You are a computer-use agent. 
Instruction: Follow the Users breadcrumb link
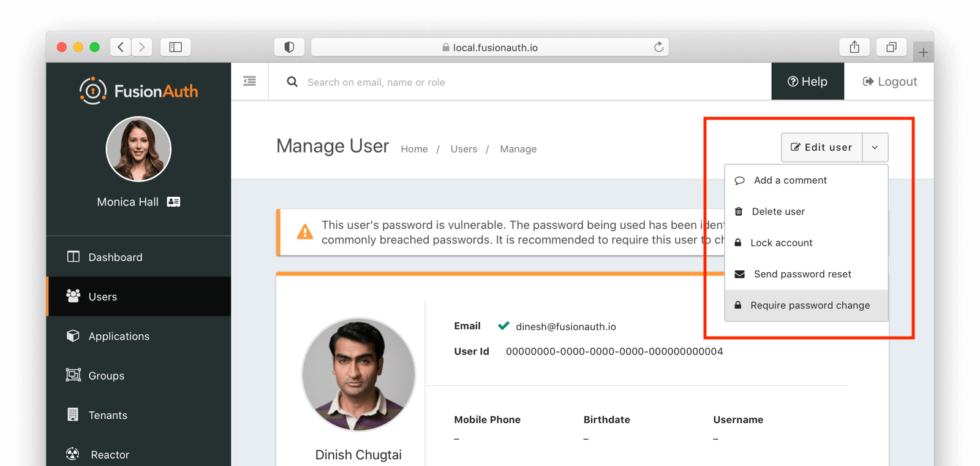(x=464, y=149)
